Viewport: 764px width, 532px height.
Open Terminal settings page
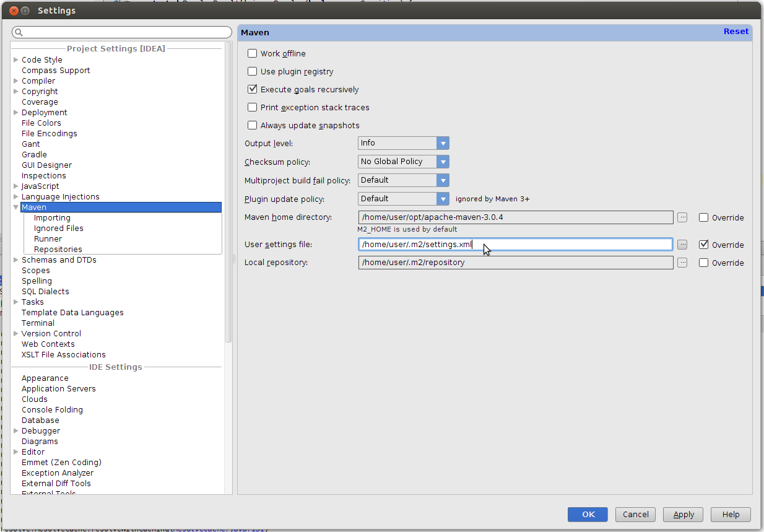38,323
